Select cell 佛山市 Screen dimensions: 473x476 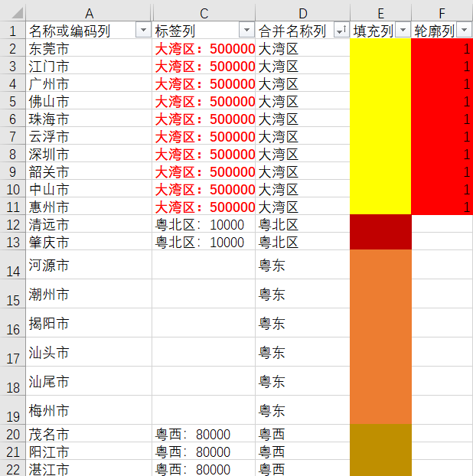click(x=89, y=101)
